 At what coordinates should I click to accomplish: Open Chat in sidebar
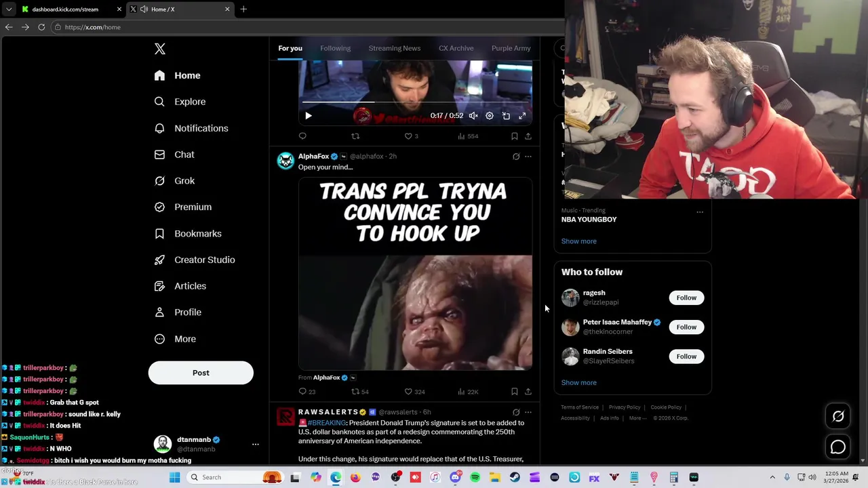[x=175, y=155]
